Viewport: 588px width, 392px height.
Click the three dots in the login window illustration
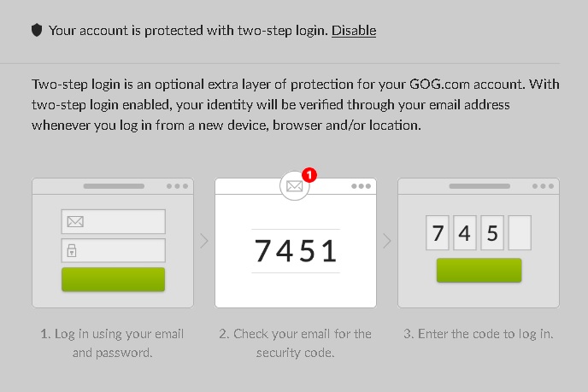point(177,186)
